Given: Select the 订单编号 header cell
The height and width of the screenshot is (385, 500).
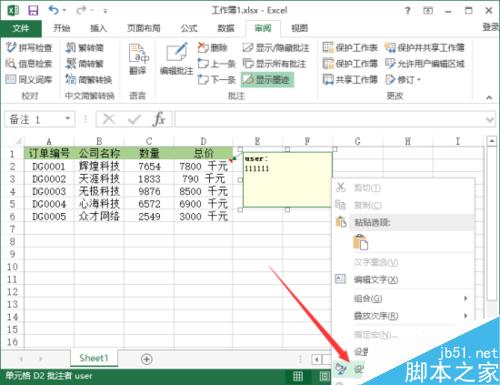Looking at the screenshot, I should pos(49,153).
